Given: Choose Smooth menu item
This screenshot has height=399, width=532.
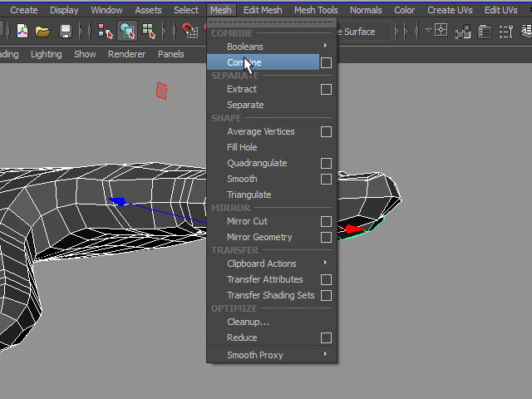Looking at the screenshot, I should (242, 180).
